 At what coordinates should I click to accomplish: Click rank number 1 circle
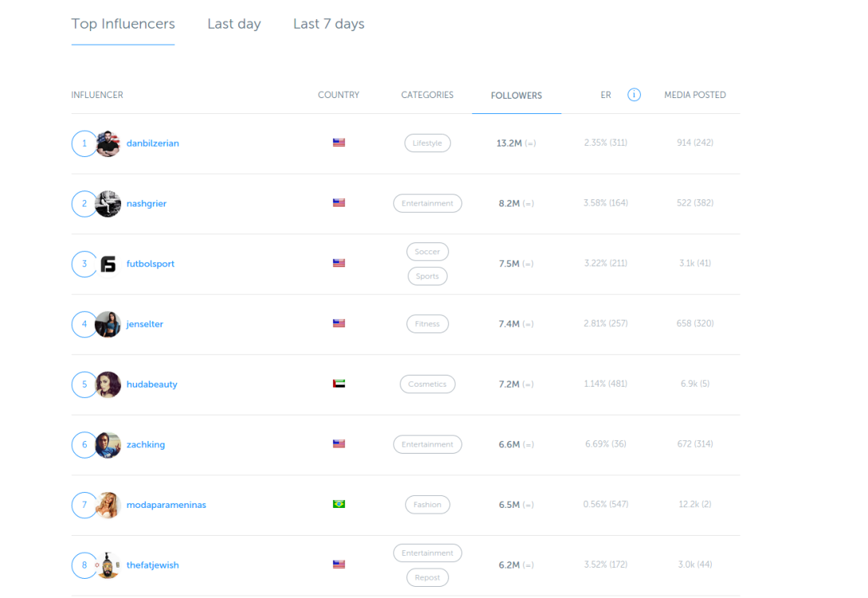point(84,144)
